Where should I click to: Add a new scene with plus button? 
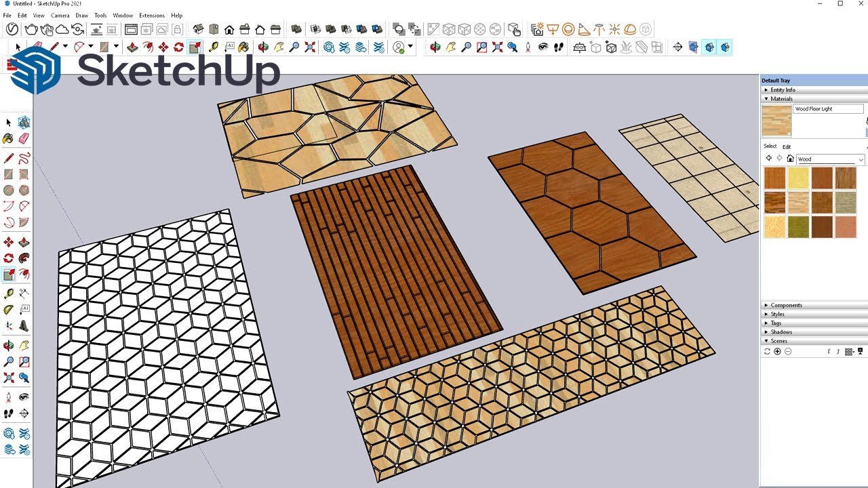[x=777, y=351]
